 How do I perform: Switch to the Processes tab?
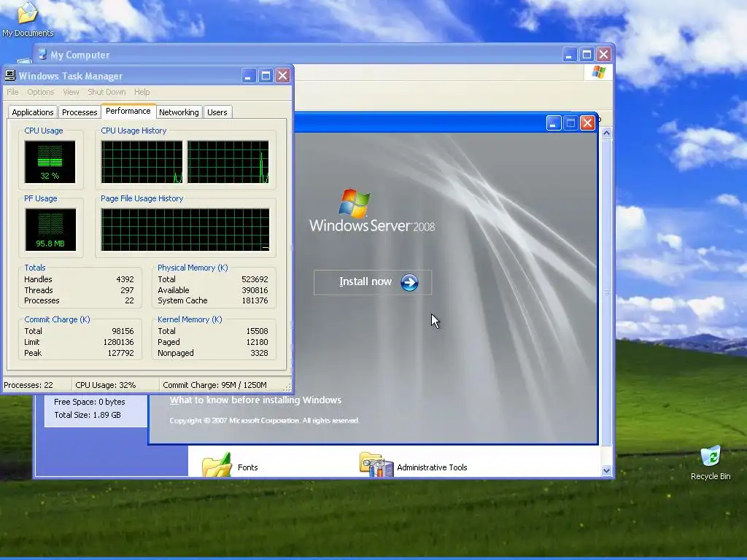click(80, 112)
